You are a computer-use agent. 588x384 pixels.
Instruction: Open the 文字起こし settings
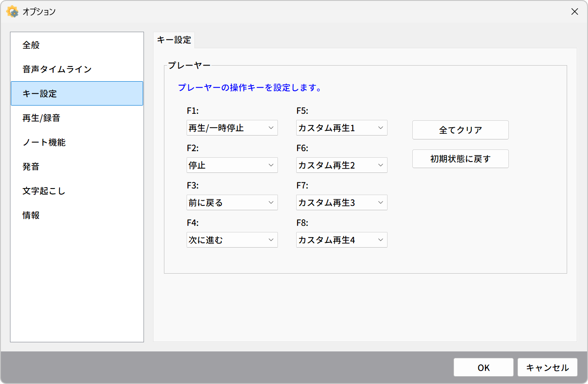77,191
